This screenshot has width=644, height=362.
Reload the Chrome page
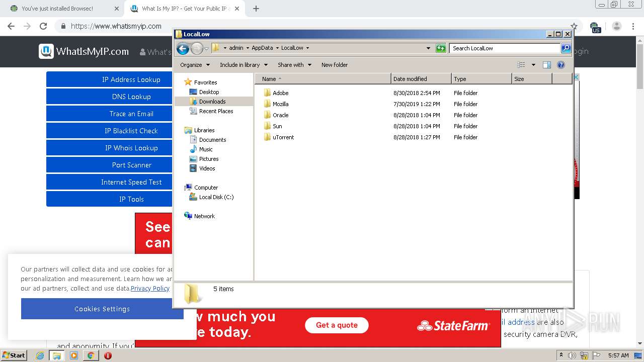[43, 26]
